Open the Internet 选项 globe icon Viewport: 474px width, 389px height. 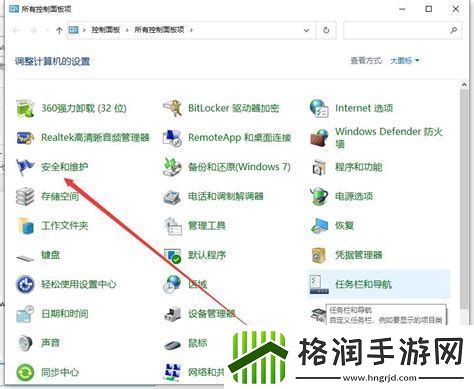(x=319, y=108)
